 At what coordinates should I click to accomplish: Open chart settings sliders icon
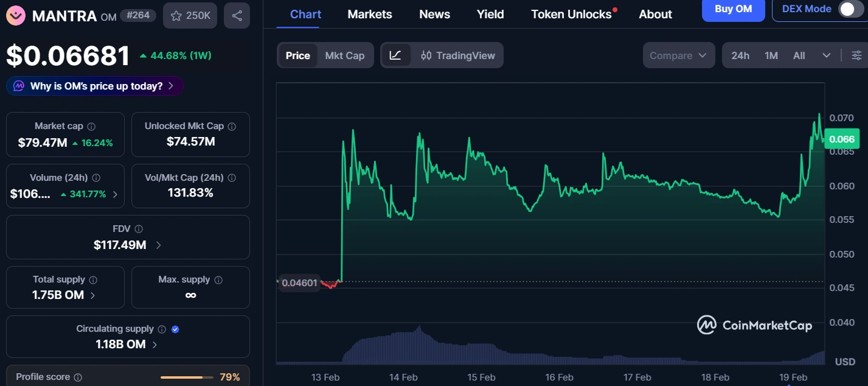[x=856, y=55]
